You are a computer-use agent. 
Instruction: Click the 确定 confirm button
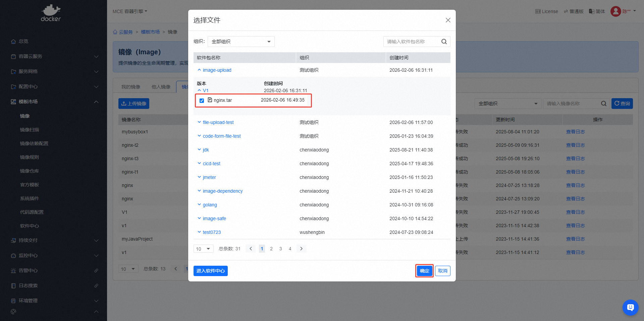(424, 271)
